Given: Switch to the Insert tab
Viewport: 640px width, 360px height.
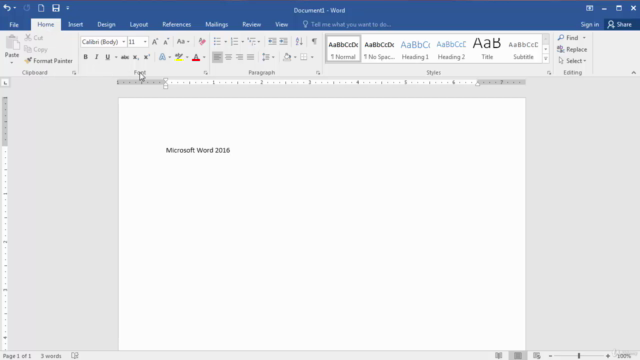Looking at the screenshot, I should [76, 24].
